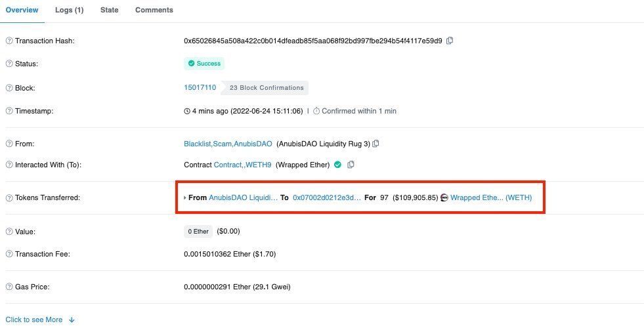Click the help icon next to Status
Image resolution: width=644 pixels, height=330 pixels.
9,64
